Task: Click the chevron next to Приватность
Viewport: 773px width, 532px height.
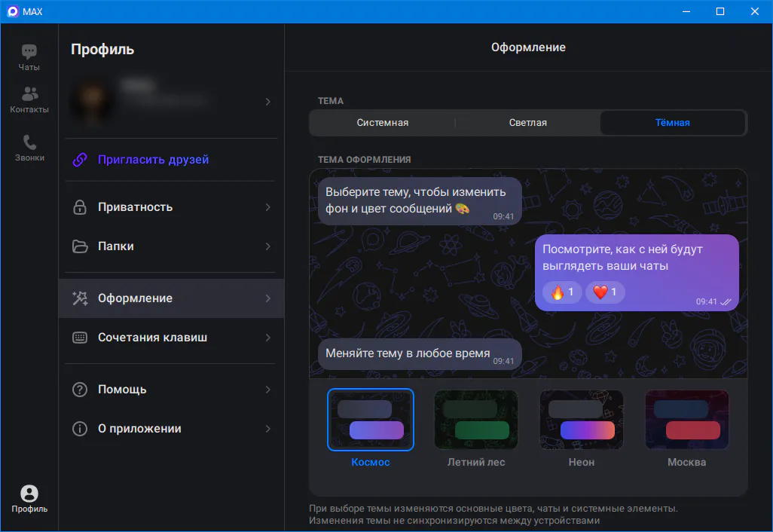Action: tap(268, 207)
